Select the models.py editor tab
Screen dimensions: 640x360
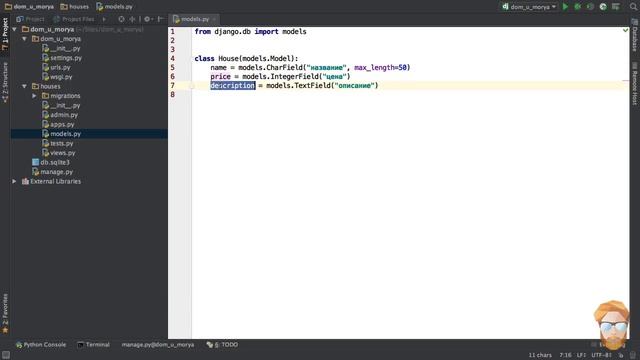pyautogui.click(x=195, y=19)
